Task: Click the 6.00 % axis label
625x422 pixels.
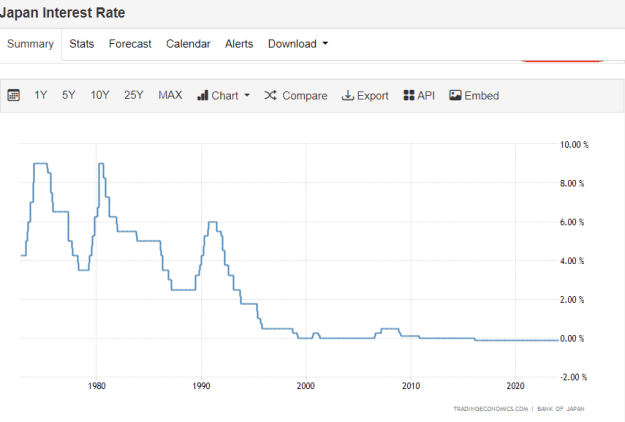Action: pyautogui.click(x=572, y=222)
